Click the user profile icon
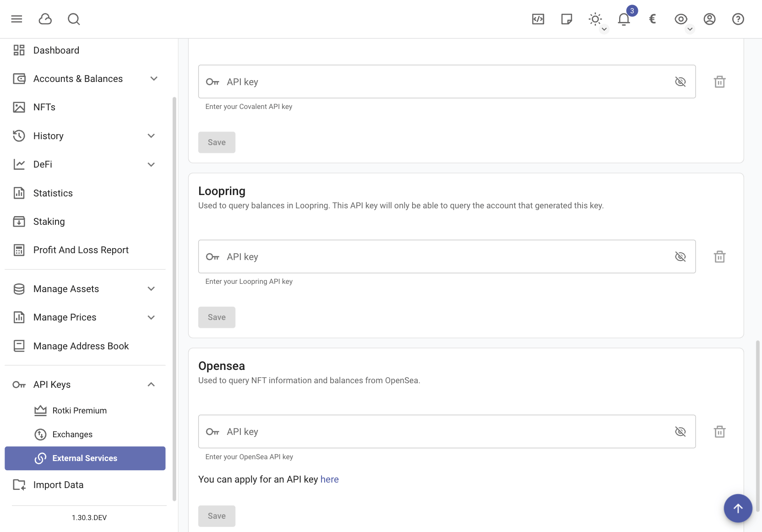 [709, 19]
